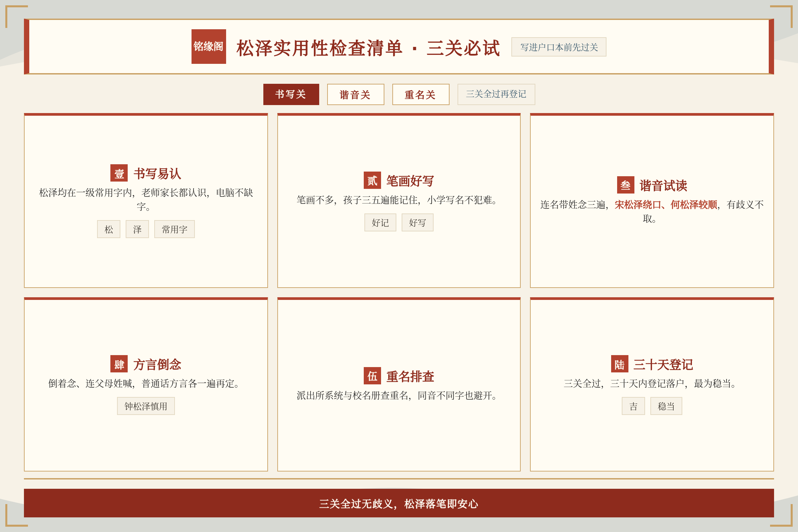Click the 好记 tag
798x532 pixels.
pos(380,222)
